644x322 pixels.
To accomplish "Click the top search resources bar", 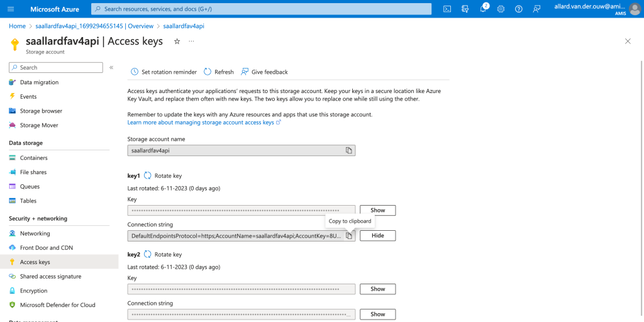I will click(261, 9).
